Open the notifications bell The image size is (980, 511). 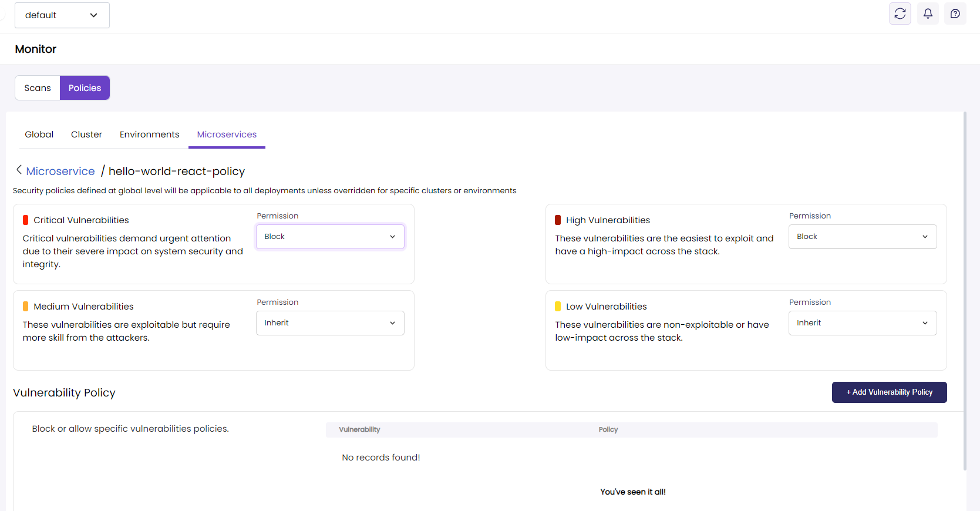pyautogui.click(x=928, y=14)
